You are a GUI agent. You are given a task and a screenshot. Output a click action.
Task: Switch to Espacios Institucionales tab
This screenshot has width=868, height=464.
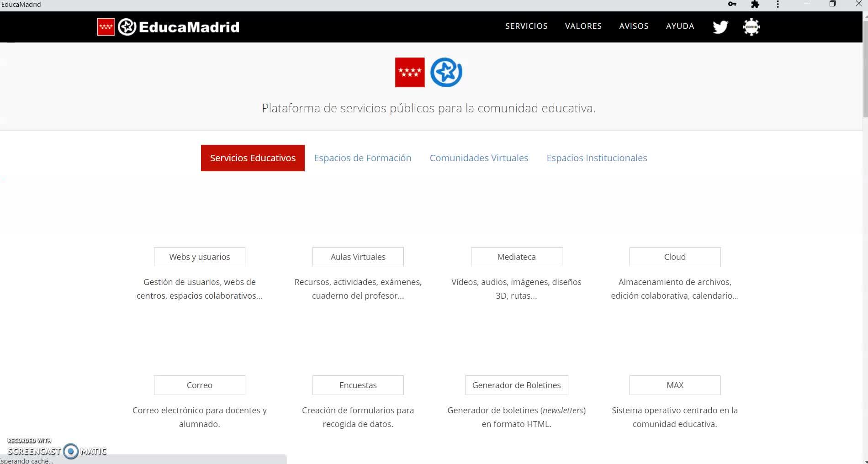(597, 158)
